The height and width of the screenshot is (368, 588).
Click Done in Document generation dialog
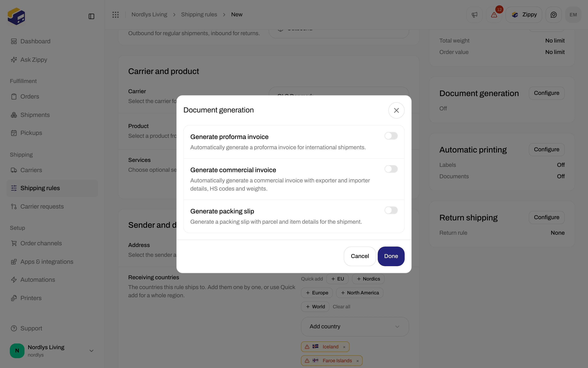[x=391, y=256]
